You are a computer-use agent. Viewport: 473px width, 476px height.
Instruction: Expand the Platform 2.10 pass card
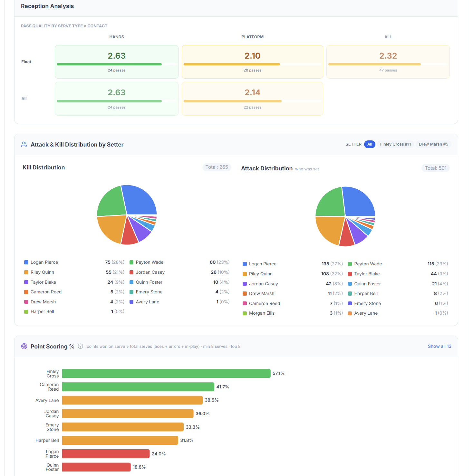coord(252,62)
